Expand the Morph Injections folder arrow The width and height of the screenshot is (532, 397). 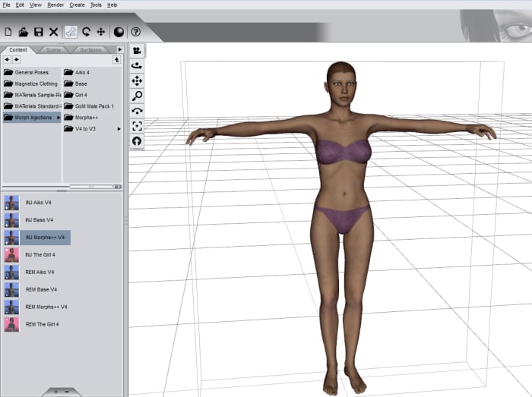click(x=59, y=118)
